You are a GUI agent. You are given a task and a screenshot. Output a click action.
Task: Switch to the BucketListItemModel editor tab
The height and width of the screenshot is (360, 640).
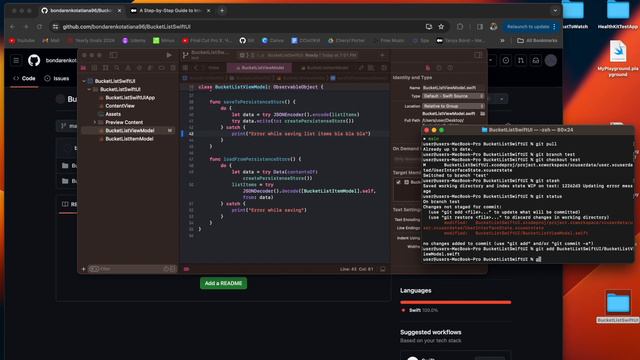[325, 68]
